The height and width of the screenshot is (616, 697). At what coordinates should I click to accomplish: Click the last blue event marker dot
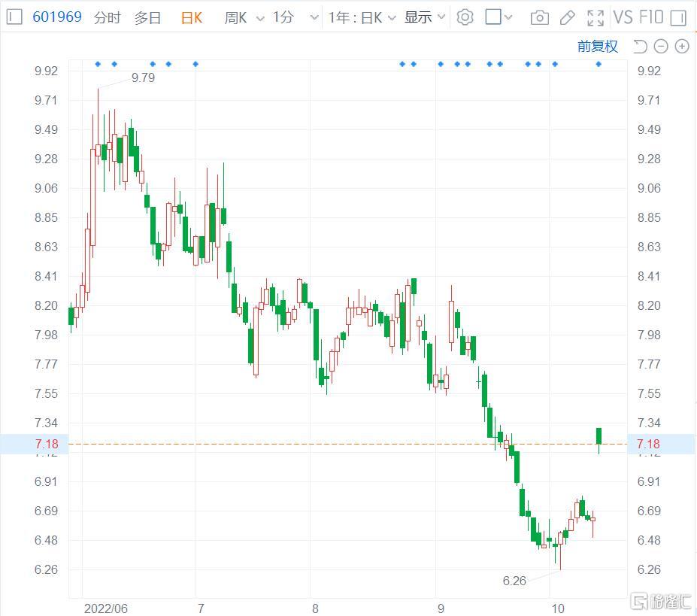click(599, 64)
